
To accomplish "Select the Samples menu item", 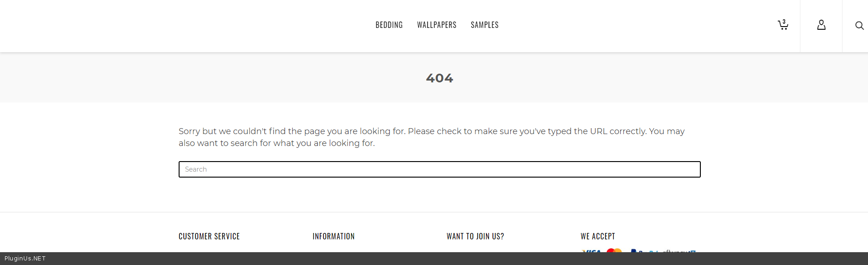I will pyautogui.click(x=485, y=25).
